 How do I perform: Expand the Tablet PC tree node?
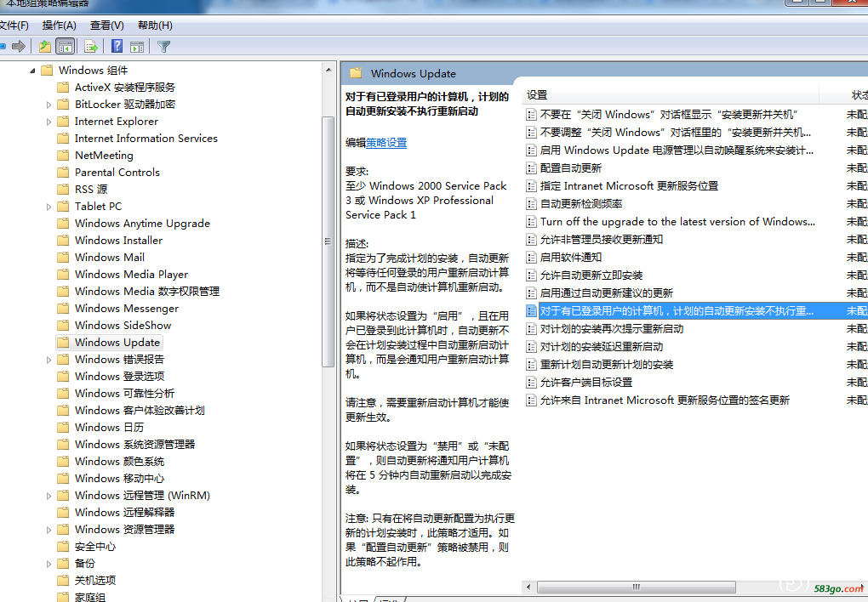pos(49,207)
